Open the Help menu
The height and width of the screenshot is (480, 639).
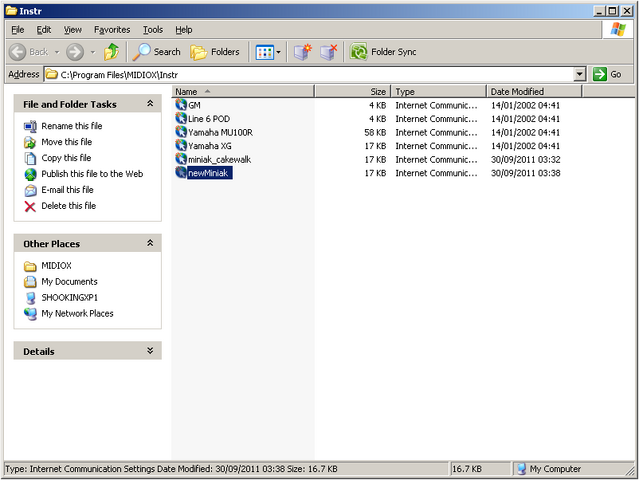tap(184, 30)
